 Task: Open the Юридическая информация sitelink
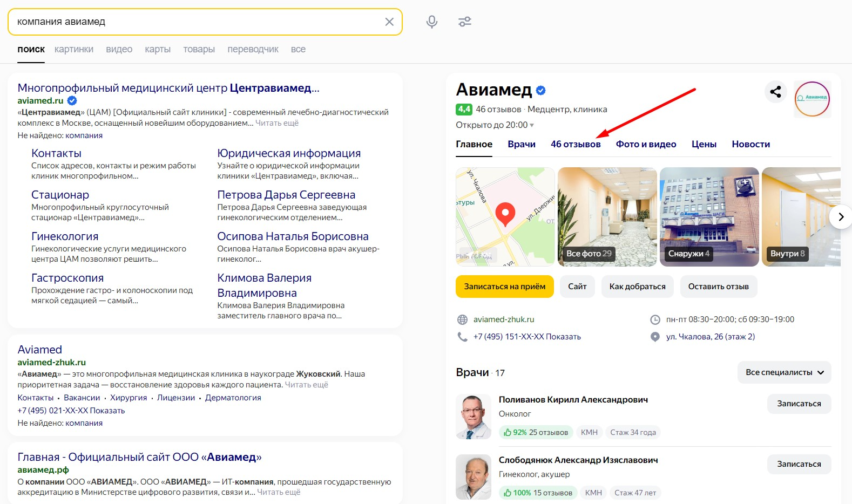point(289,153)
